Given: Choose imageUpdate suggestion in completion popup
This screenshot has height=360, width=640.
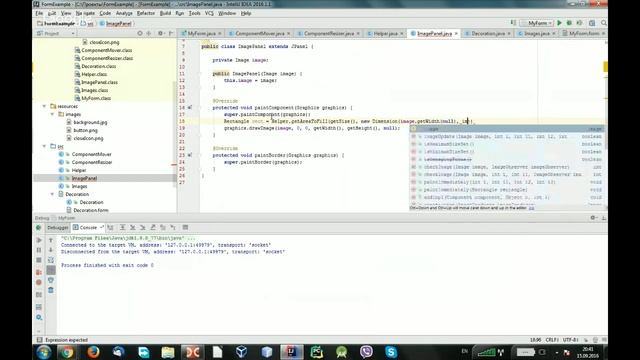Looking at the screenshot, I should point(507,137).
